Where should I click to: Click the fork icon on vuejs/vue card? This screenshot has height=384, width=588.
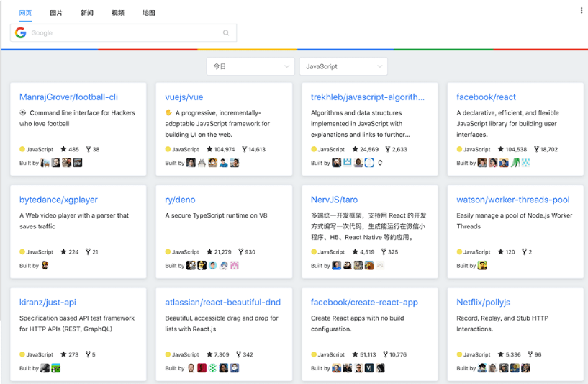[x=245, y=149]
